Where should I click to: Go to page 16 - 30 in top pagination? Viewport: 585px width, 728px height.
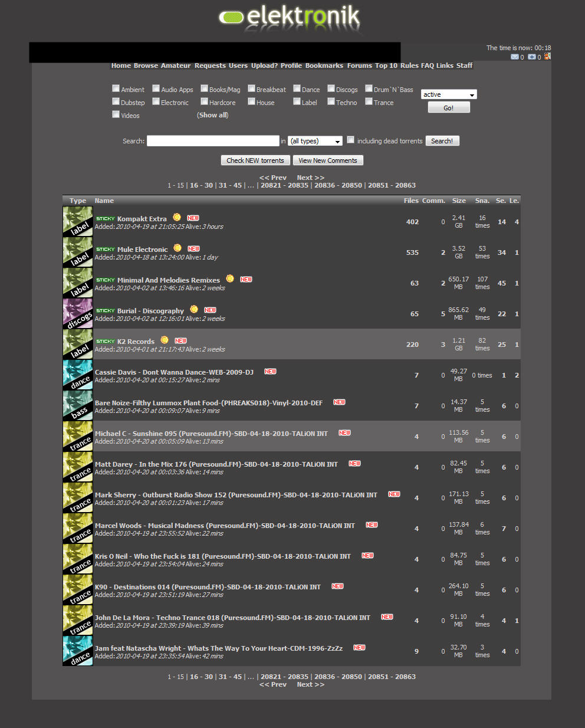(x=201, y=185)
